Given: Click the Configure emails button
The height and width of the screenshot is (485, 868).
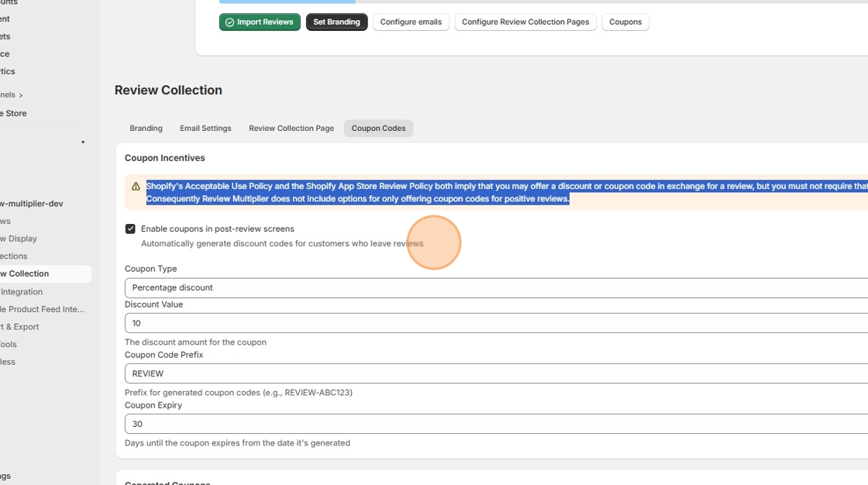Looking at the screenshot, I should tap(411, 22).
